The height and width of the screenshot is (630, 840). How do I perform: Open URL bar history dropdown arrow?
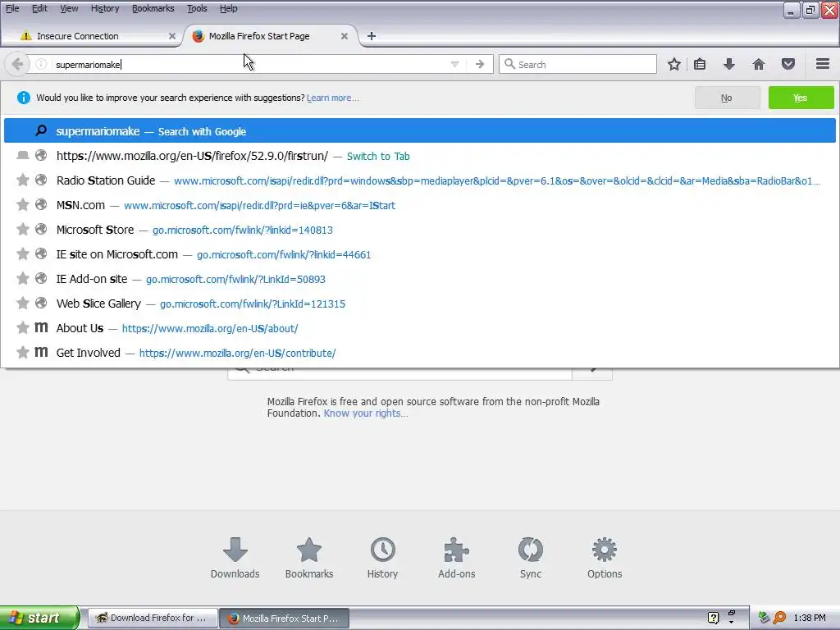tap(454, 64)
